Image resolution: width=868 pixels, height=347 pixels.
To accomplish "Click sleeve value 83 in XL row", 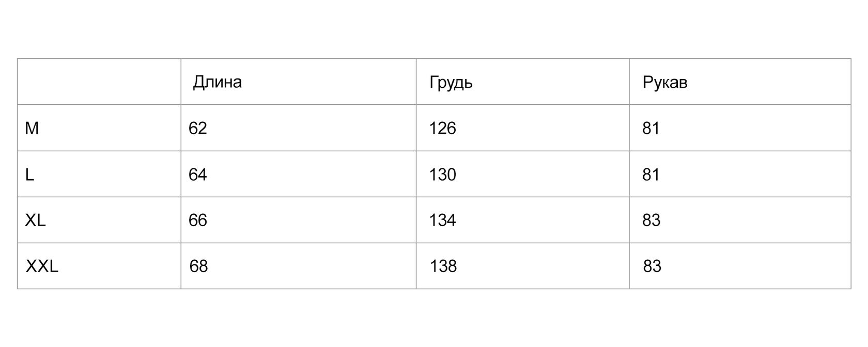I will [651, 220].
